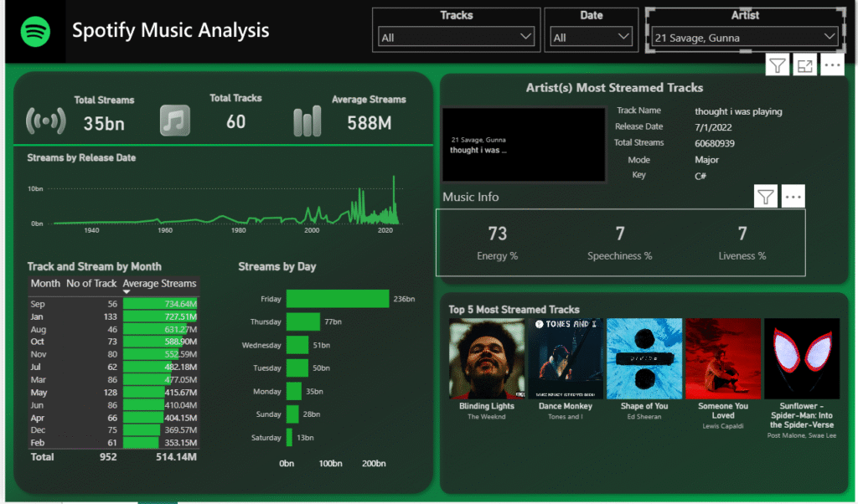Click the Average Streams bar chart icon
This screenshot has width=858, height=504.
[x=307, y=121]
